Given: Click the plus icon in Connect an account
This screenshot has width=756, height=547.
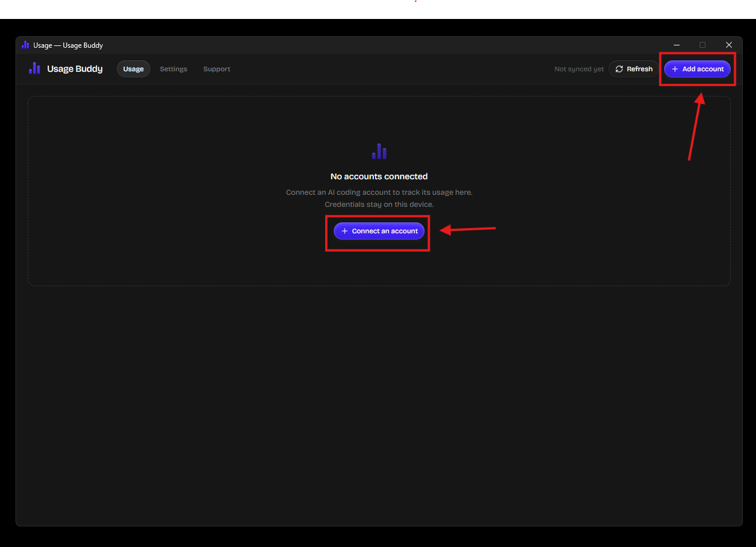Looking at the screenshot, I should click(345, 231).
